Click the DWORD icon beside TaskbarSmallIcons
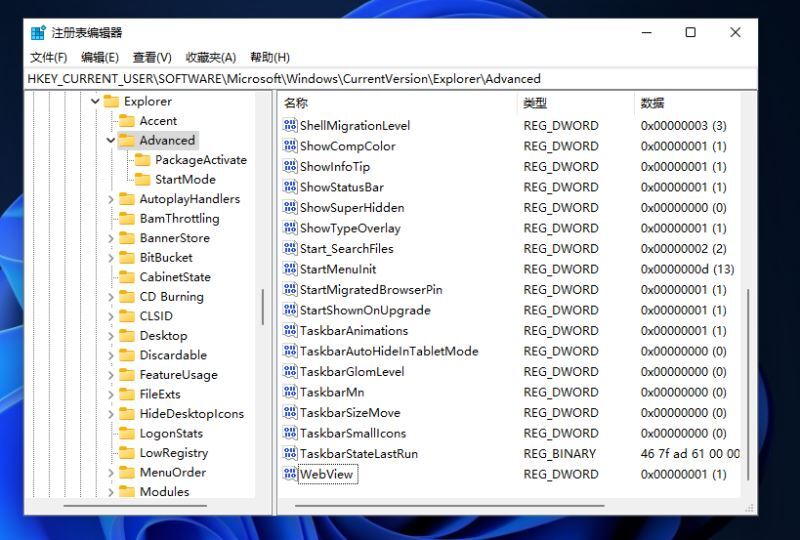 290,433
